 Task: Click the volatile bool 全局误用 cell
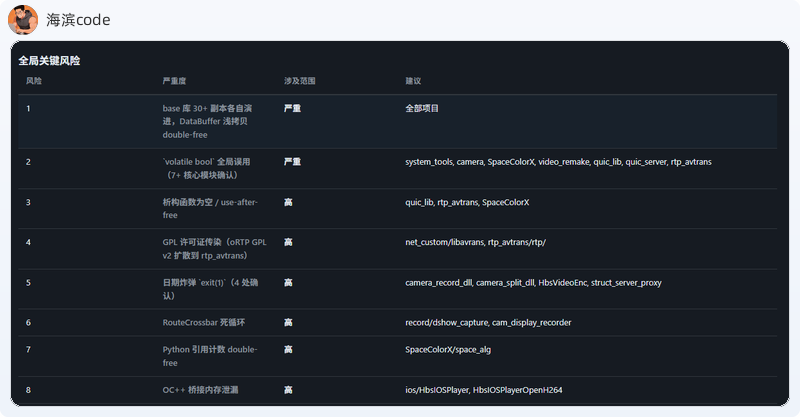coord(206,168)
